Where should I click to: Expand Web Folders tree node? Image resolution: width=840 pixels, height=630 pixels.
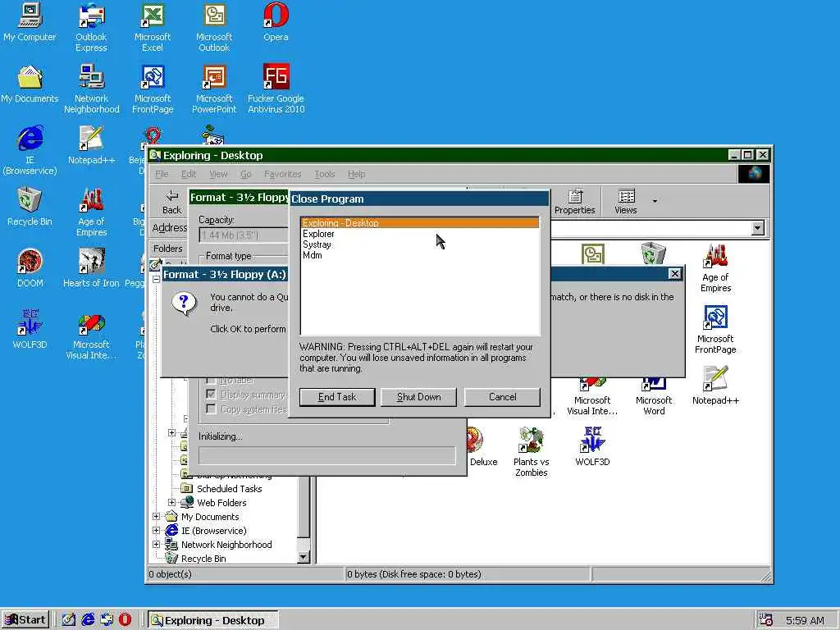click(x=172, y=503)
